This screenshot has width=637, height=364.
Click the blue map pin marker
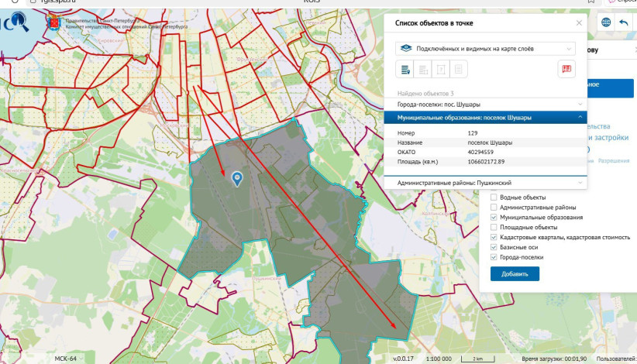tap(237, 179)
